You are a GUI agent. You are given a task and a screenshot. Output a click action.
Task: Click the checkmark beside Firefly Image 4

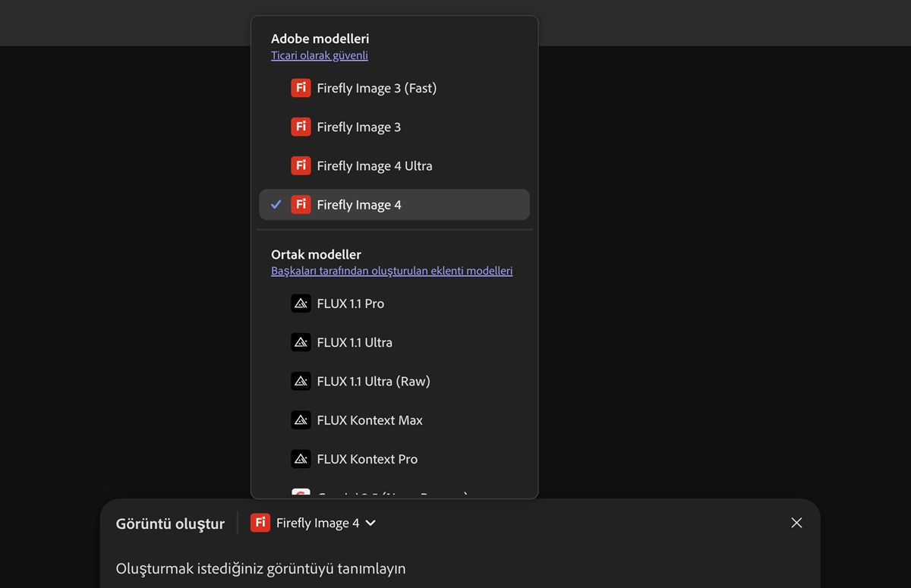point(276,205)
